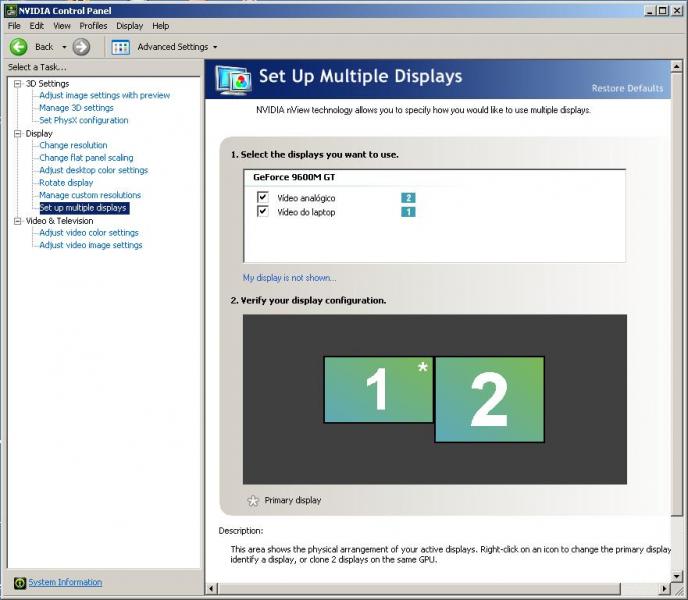The height and width of the screenshot is (600, 688).
Task: Open the Profiles menu
Action: click(x=93, y=26)
